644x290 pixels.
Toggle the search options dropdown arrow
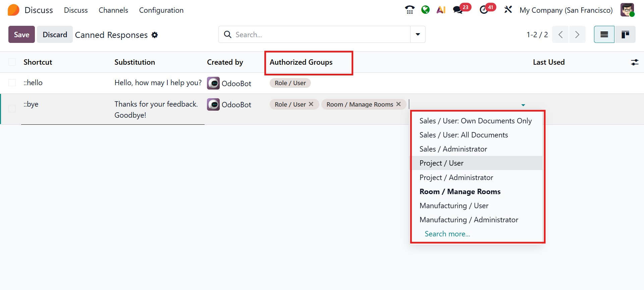pos(418,35)
